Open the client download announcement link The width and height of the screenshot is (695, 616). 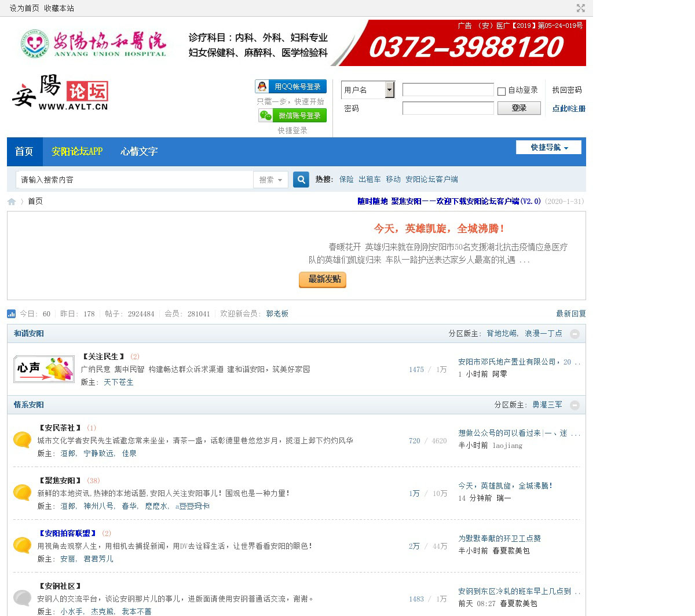click(449, 201)
